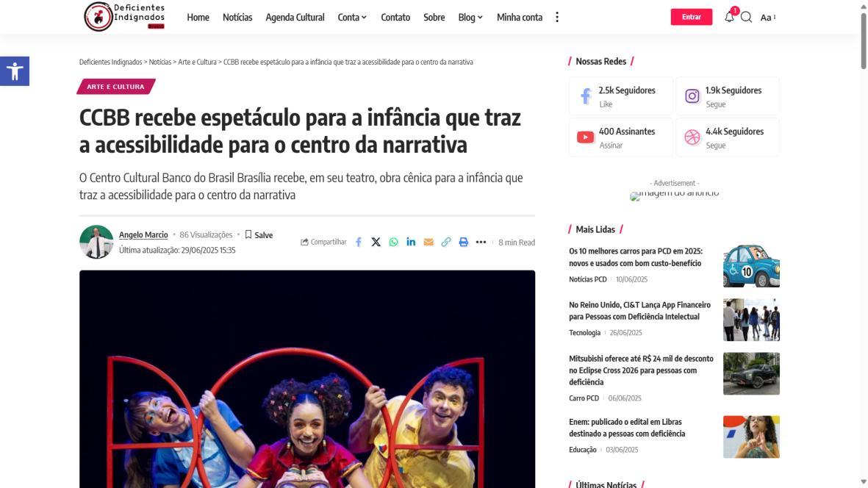The width and height of the screenshot is (868, 488).
Task: Expand the Conta dropdown menu
Action: pyautogui.click(x=352, y=17)
